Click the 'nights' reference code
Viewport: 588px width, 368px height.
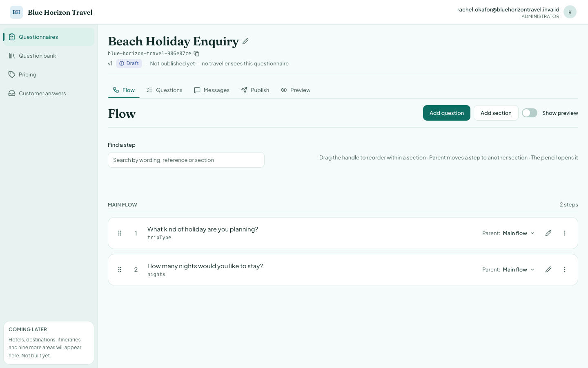[156, 274]
